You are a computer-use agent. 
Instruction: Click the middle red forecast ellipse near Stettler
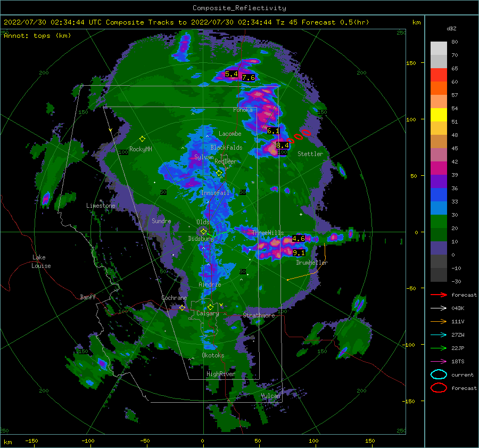299,137
